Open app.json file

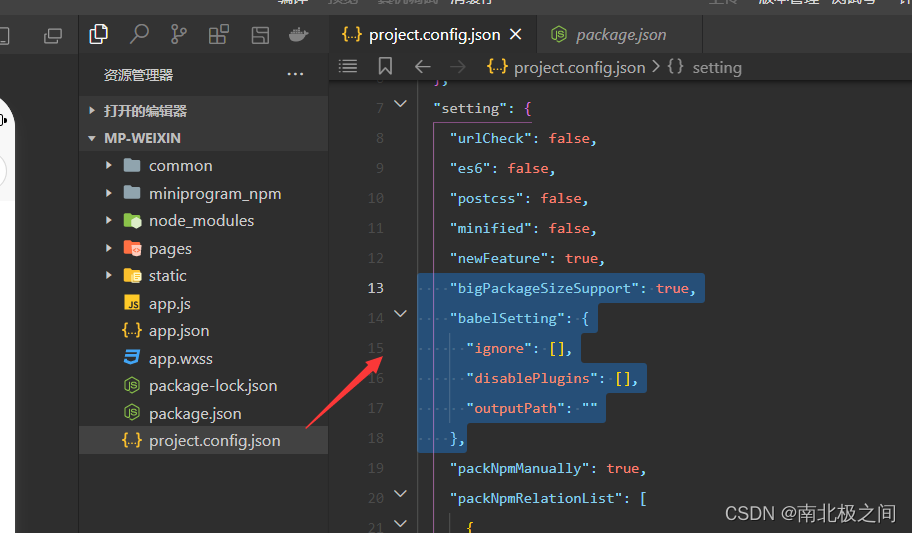pyautogui.click(x=204, y=331)
